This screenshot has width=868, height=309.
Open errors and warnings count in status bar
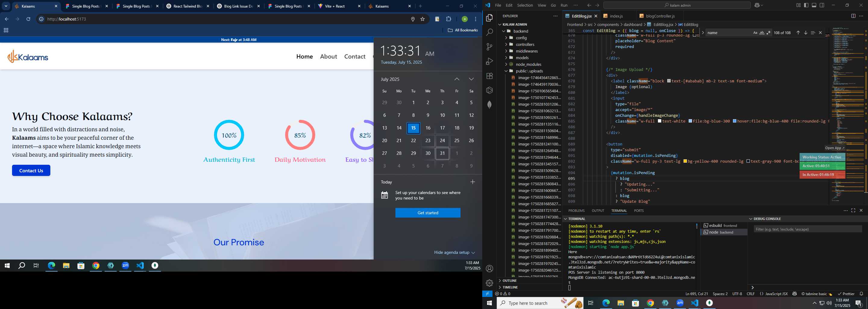(502, 294)
